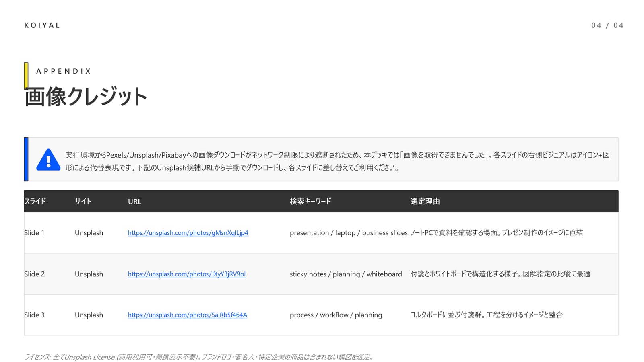
Task: Select the APPENDIX section label
Action: click(64, 71)
